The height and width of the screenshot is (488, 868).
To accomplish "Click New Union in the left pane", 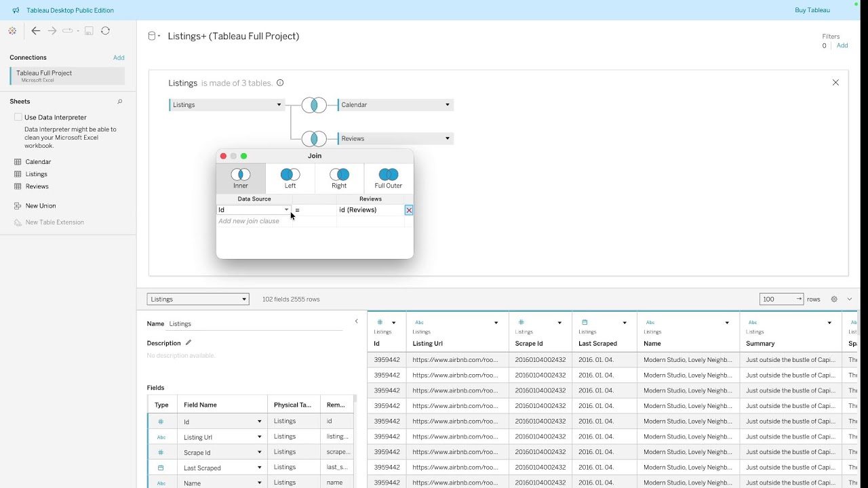I will (41, 206).
